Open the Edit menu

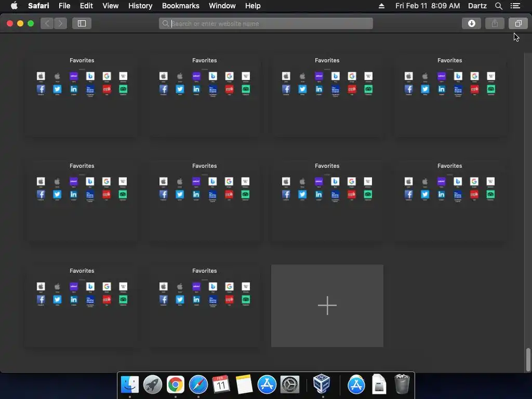tap(87, 6)
